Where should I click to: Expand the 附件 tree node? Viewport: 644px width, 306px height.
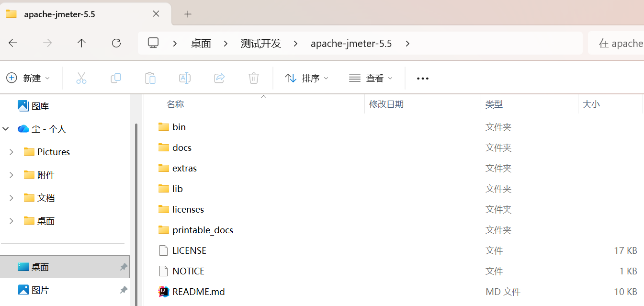pos(11,175)
